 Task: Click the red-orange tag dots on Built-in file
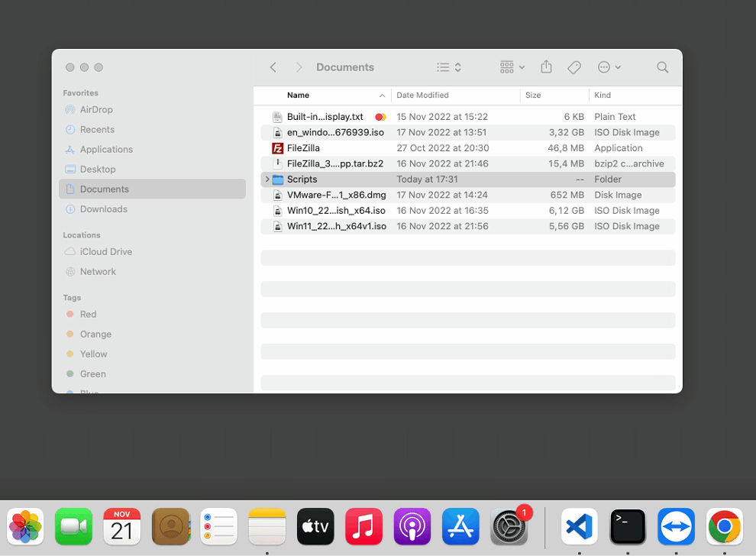pos(380,117)
